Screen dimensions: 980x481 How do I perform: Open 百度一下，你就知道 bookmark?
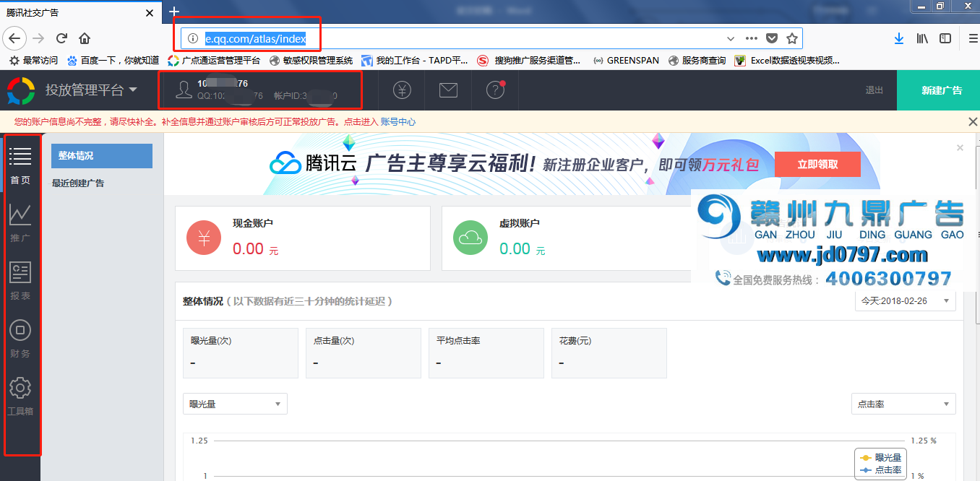click(x=113, y=61)
